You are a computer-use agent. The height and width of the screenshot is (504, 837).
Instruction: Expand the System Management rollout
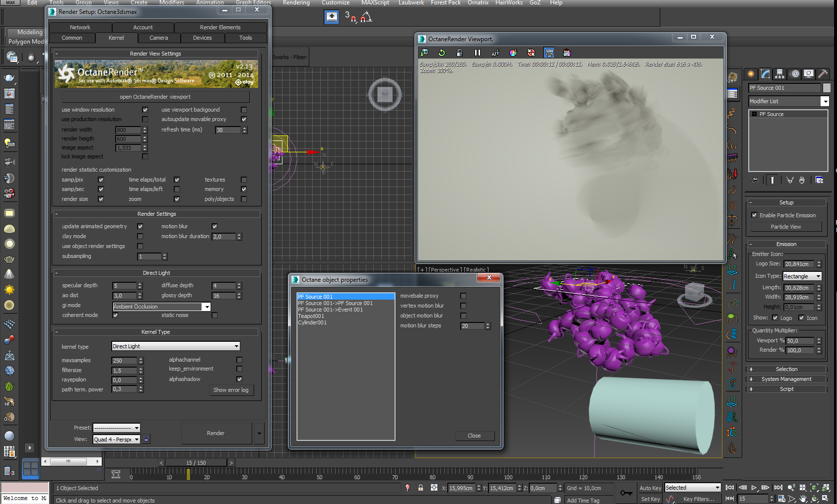click(x=786, y=379)
